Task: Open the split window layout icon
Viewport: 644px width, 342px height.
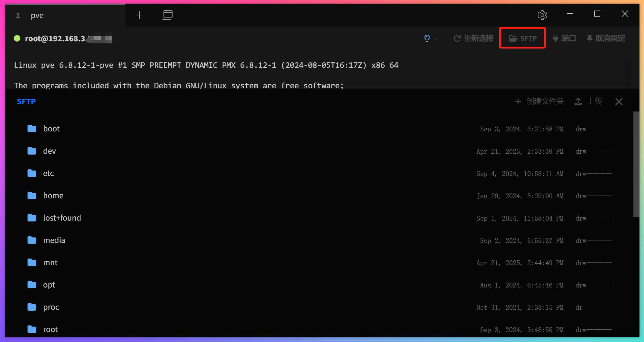Action: click(x=167, y=15)
